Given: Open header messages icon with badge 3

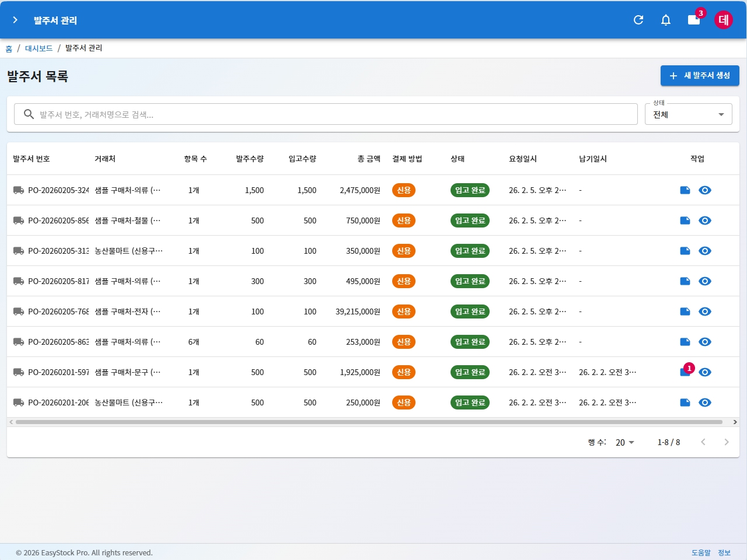Looking at the screenshot, I should pos(694,20).
